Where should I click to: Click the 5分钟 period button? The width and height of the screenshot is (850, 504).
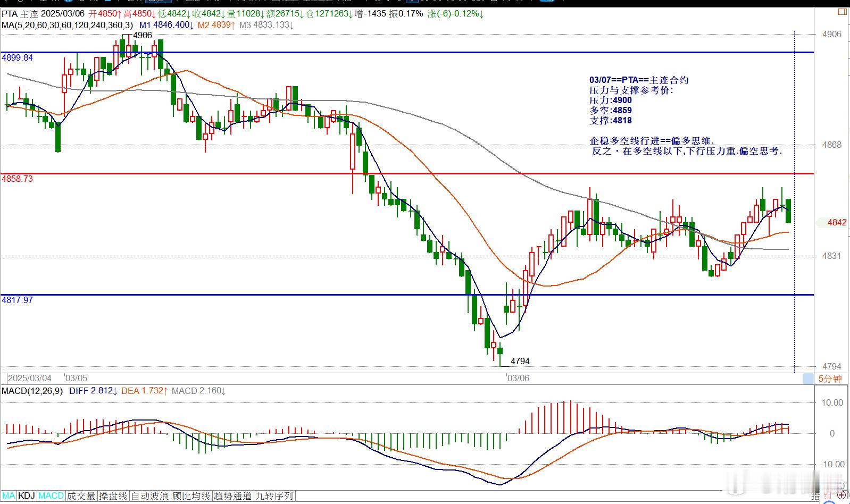830,379
